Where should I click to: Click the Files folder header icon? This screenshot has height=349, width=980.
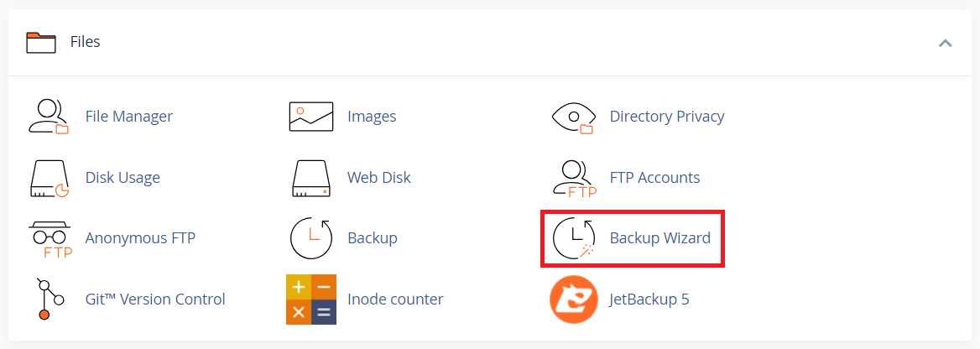click(41, 42)
